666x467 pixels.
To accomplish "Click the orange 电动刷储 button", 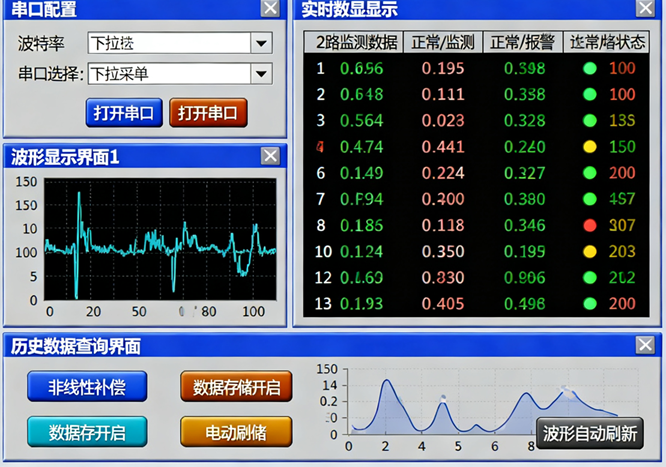I will 237,431.
